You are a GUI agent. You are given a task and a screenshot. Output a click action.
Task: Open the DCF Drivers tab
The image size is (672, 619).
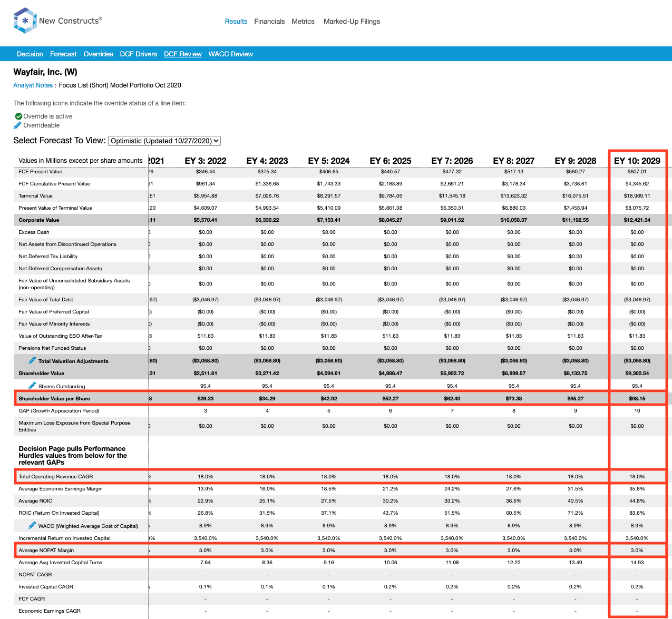(x=139, y=54)
